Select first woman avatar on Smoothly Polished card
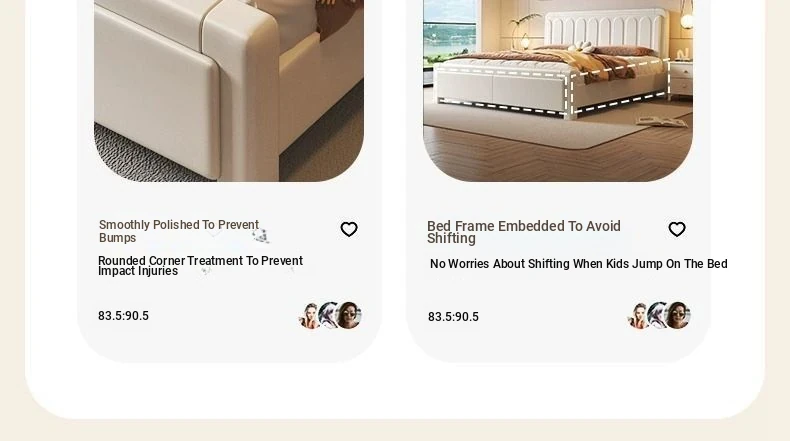Image resolution: width=790 pixels, height=441 pixels. coord(308,316)
